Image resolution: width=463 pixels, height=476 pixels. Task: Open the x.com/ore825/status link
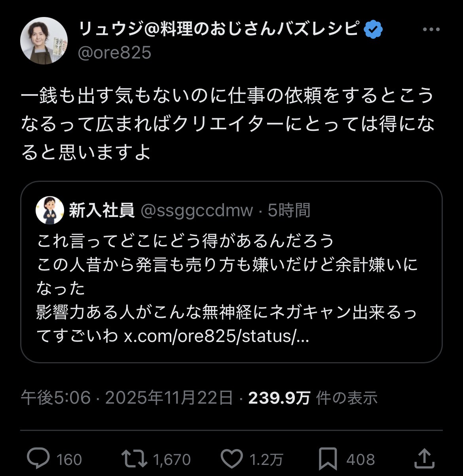point(216,336)
